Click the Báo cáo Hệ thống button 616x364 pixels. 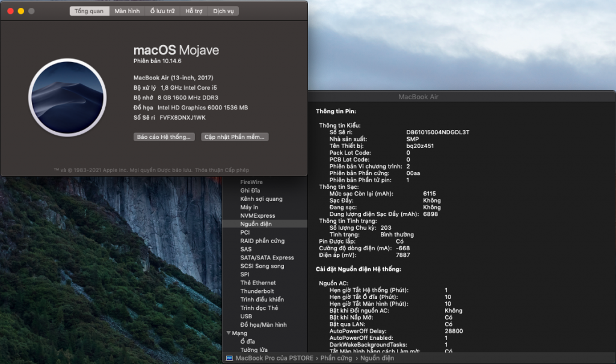pyautogui.click(x=164, y=137)
